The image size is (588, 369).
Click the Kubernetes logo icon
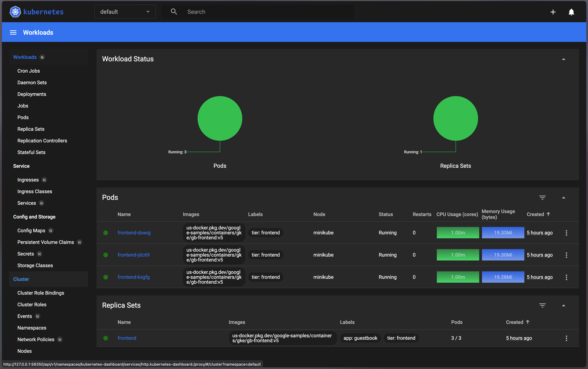(x=15, y=12)
